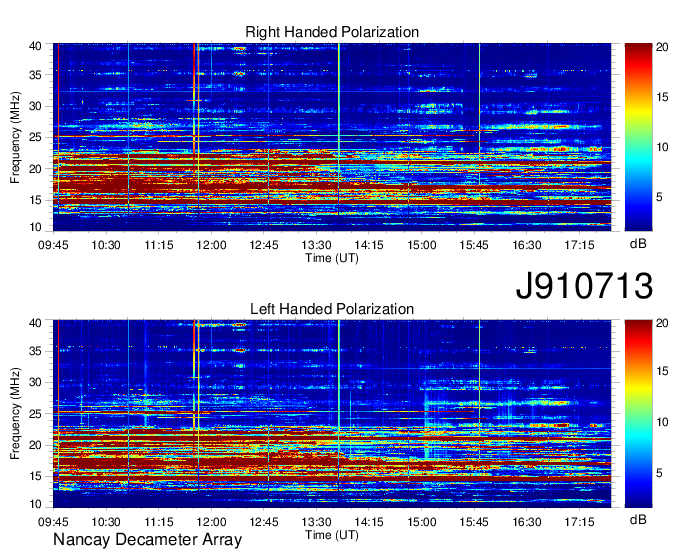Select 'Frequency (MHz)' axis label of Right Handed plot
Viewport: 680px width, 552px height.
point(15,137)
